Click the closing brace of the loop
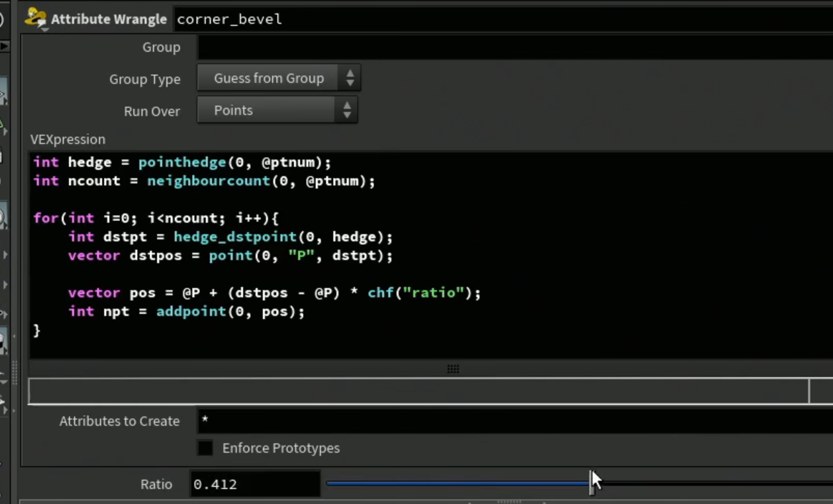This screenshot has width=833, height=504. [x=37, y=330]
